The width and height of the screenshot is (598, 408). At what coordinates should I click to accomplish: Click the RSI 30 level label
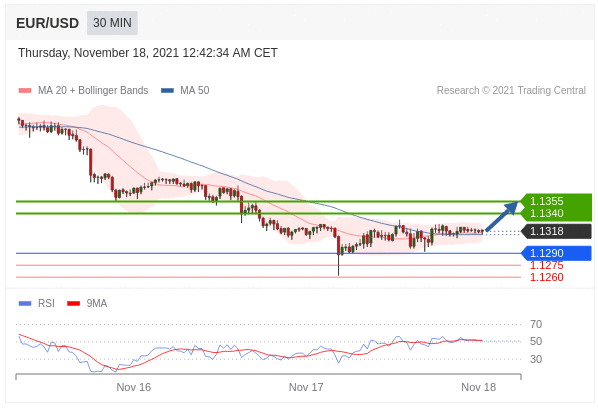pos(536,359)
